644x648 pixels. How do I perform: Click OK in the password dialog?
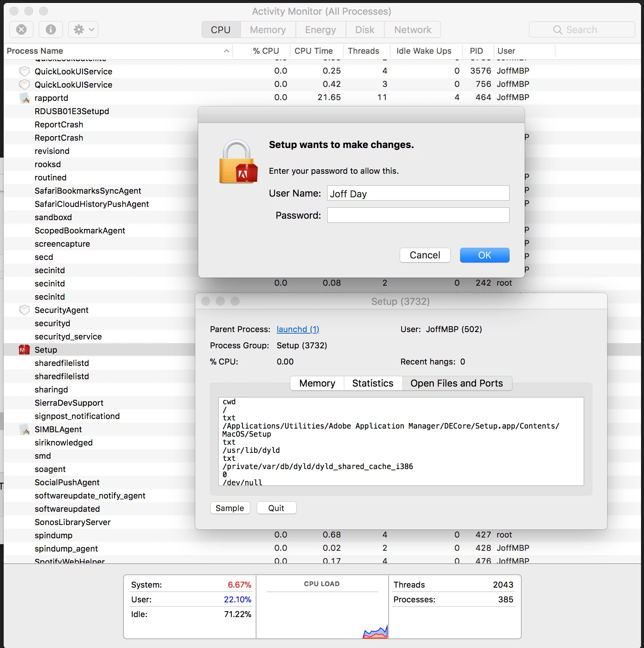[x=485, y=255]
